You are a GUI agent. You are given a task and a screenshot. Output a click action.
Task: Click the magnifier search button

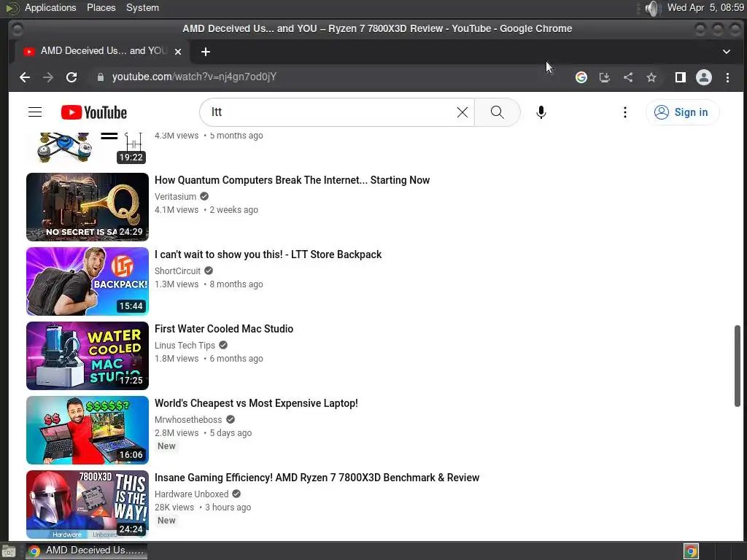click(x=497, y=112)
